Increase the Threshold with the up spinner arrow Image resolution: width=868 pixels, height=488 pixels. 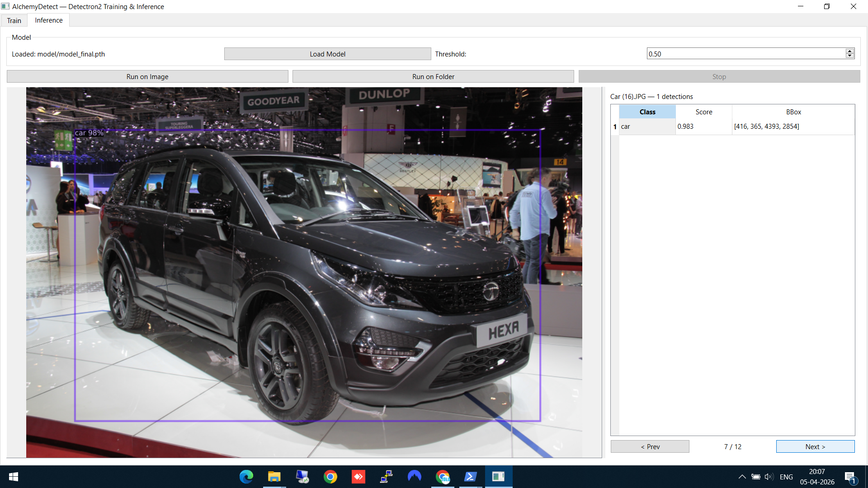tap(850, 51)
